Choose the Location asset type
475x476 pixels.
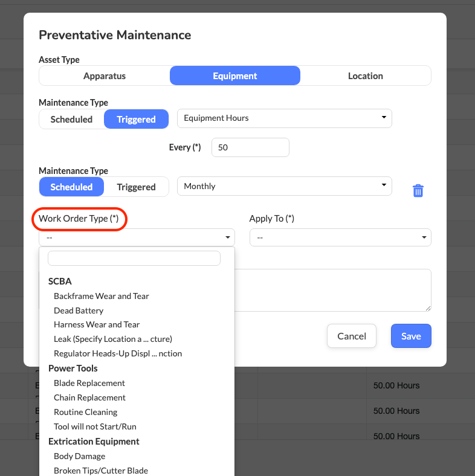click(x=365, y=76)
